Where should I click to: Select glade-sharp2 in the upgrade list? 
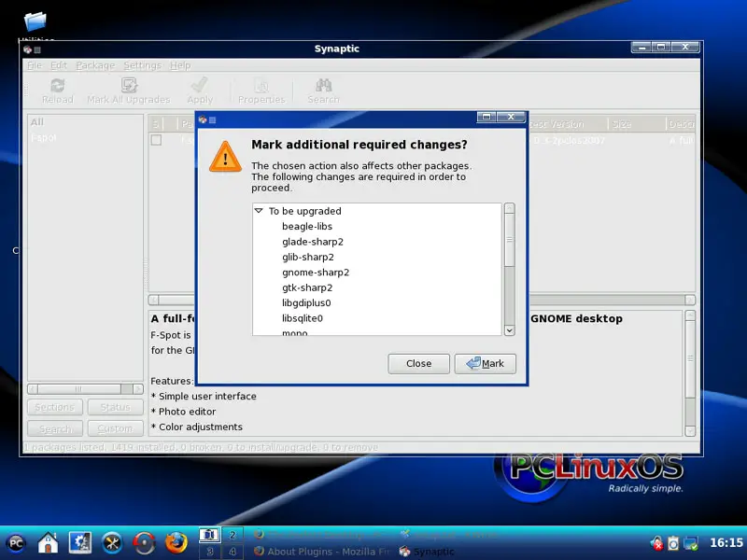coord(313,242)
